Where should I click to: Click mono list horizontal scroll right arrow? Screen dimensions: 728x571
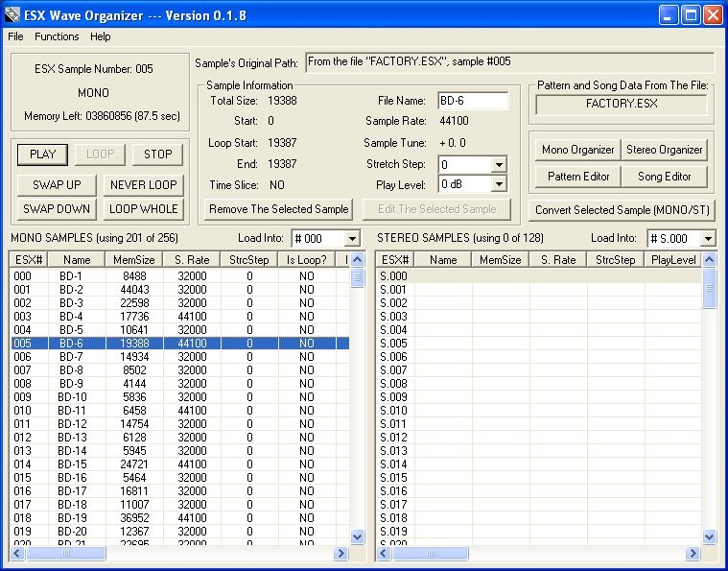click(341, 553)
